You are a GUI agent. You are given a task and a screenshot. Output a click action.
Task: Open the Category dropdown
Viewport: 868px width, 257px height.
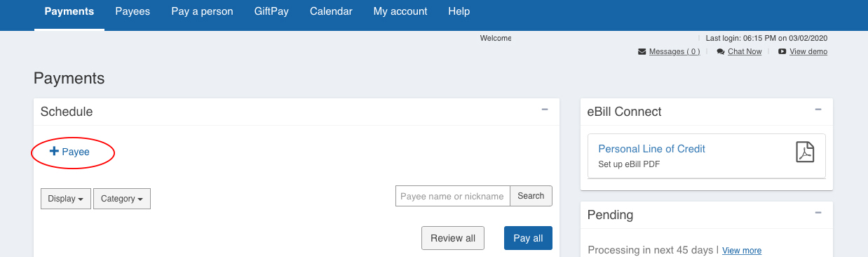[122, 199]
